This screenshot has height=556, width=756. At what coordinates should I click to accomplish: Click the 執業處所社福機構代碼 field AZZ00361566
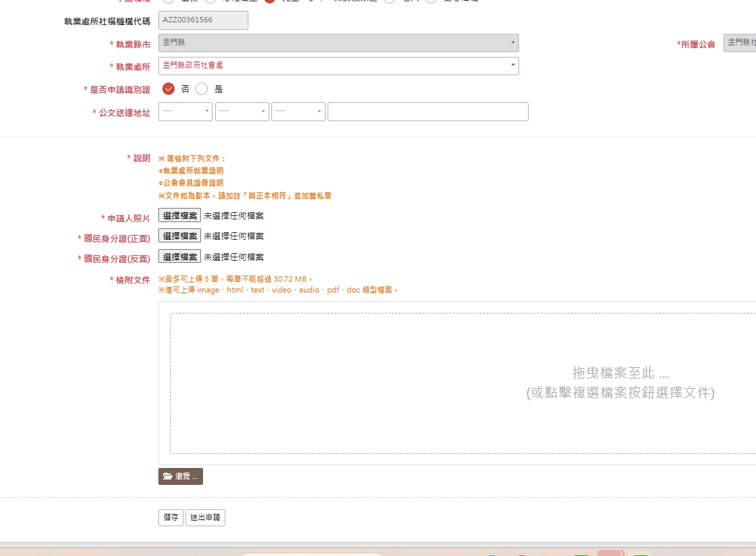point(203,20)
